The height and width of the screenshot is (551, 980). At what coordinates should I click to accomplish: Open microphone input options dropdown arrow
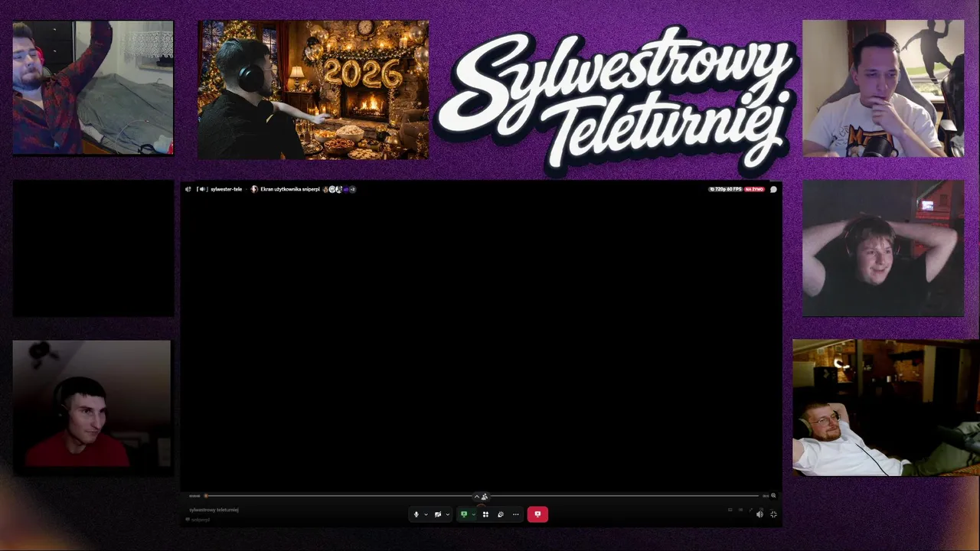[x=426, y=514]
